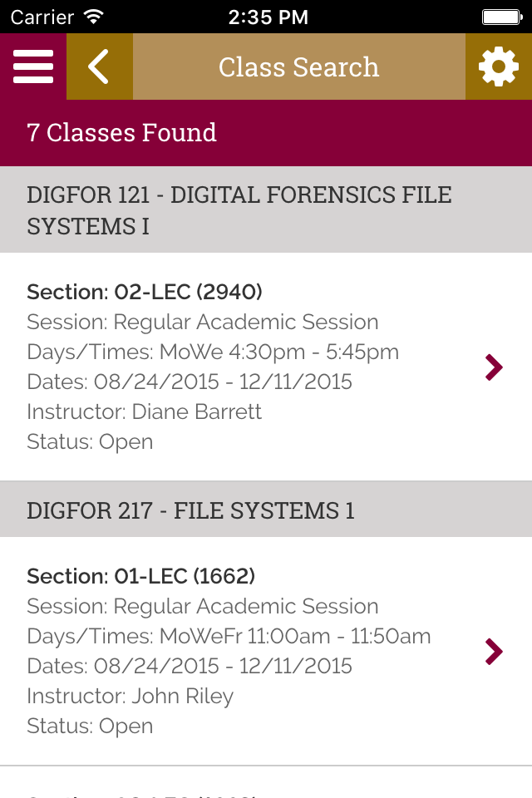Tap the Class Search title
This screenshot has height=798, width=532.
coord(298,66)
